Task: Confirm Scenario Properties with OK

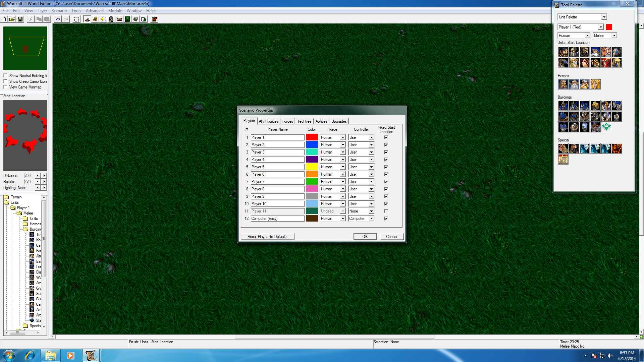Action: pos(365,237)
